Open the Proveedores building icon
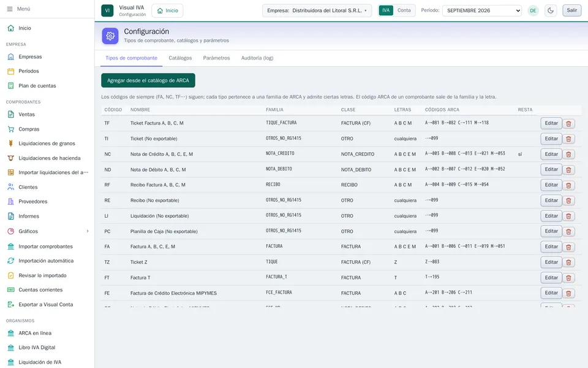Viewport: 588px width, 368px height. [11, 202]
